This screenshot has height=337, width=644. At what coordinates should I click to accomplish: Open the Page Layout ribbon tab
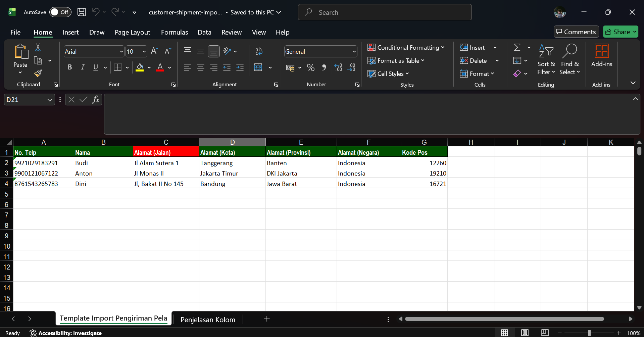(132, 32)
